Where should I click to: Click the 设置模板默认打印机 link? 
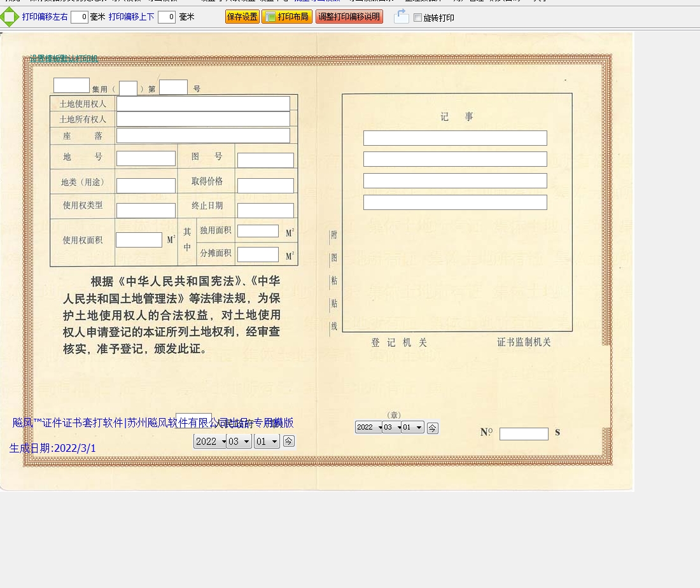(64, 59)
